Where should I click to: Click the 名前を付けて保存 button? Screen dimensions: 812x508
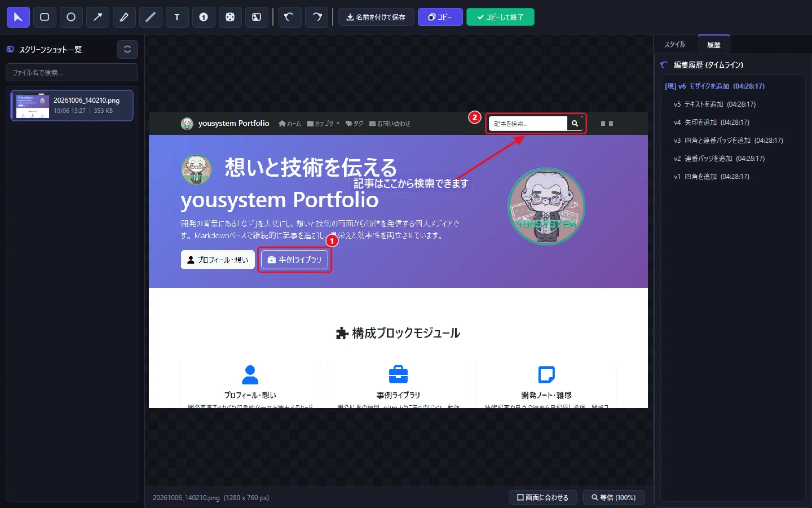coord(376,17)
